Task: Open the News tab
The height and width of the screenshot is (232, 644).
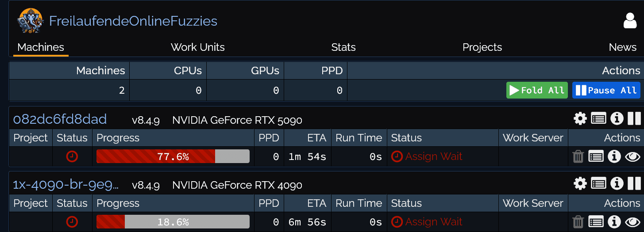Action: pos(622,47)
